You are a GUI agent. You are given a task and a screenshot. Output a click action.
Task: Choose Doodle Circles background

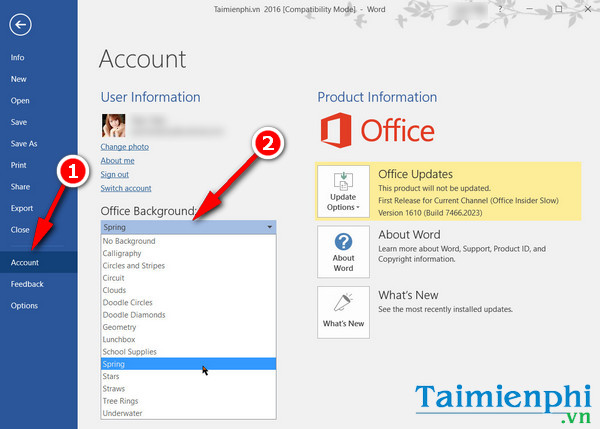188,302
